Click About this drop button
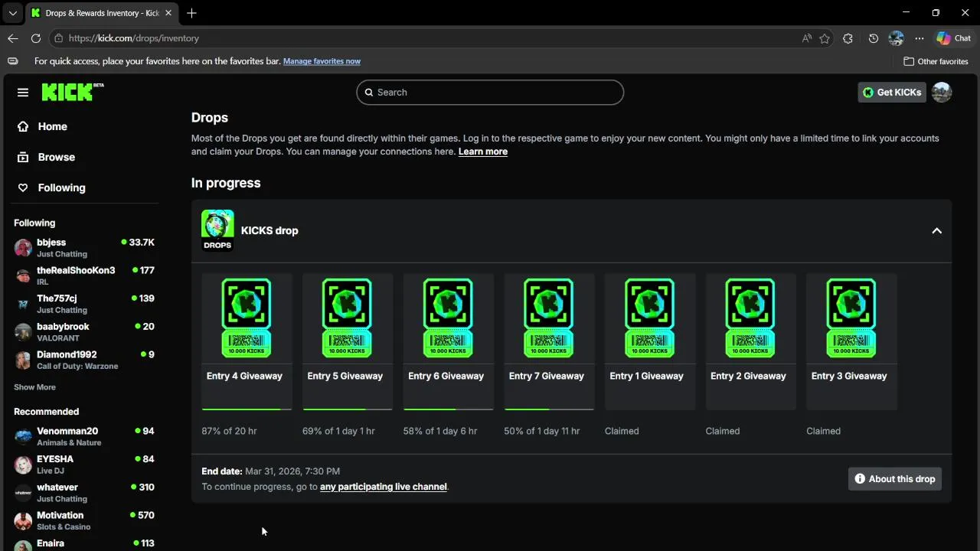The height and width of the screenshot is (551, 980). coord(894,479)
